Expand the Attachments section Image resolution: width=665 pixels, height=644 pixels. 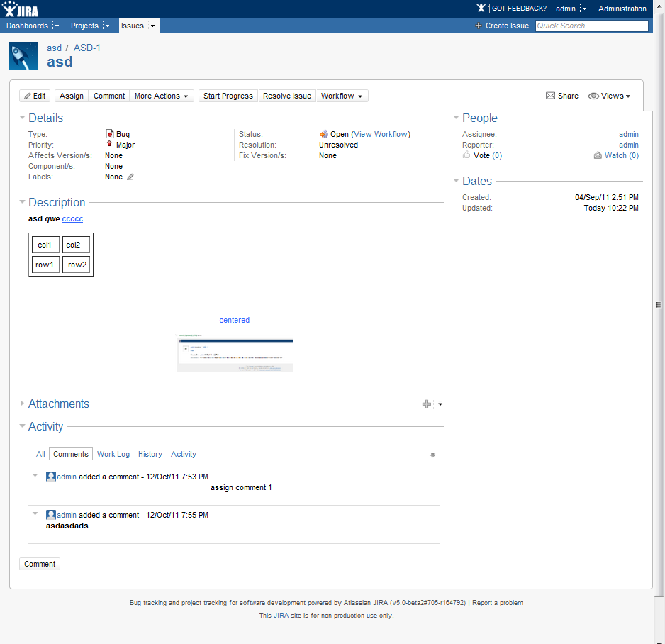point(23,404)
